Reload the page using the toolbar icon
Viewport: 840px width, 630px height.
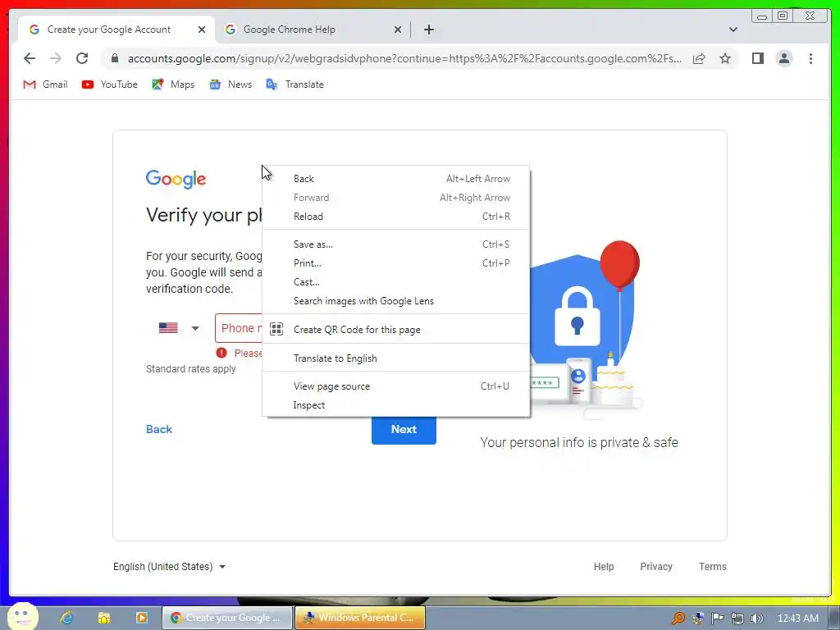82,58
